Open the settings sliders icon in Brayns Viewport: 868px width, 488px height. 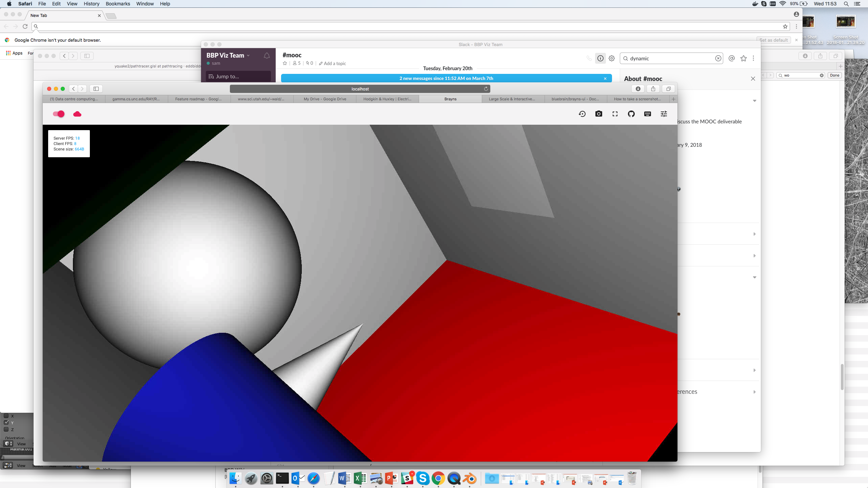[664, 114]
